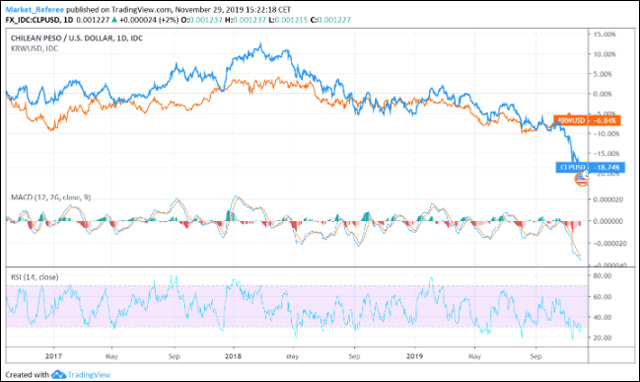Click the O:0.001237 open value

[202, 20]
